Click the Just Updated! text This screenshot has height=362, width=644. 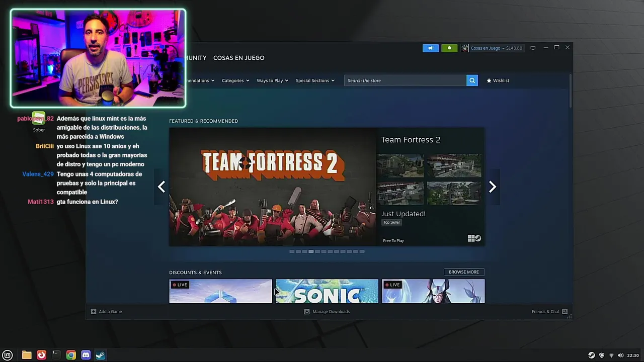403,214
